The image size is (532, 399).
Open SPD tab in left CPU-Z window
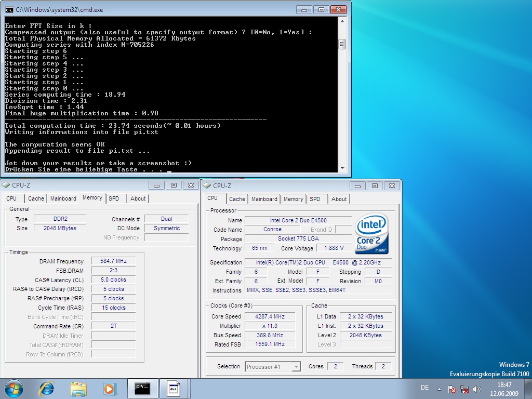(114, 198)
